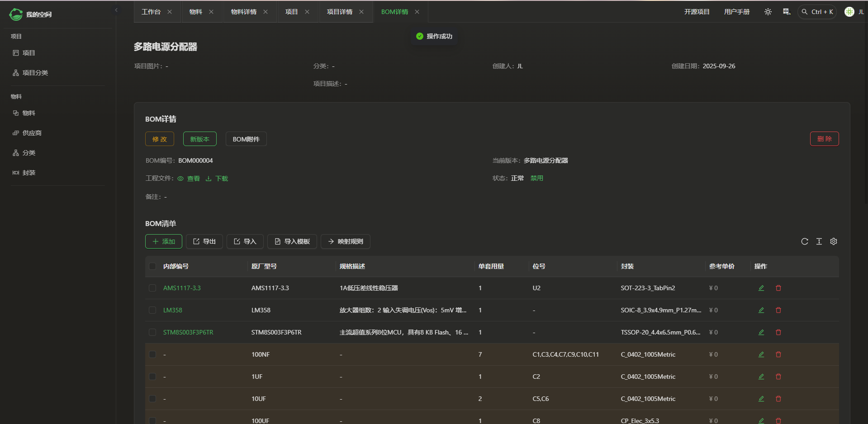868x424 pixels.
Task: Click edit pencil icon for STM8S003F3P6TR row
Action: [761, 332]
